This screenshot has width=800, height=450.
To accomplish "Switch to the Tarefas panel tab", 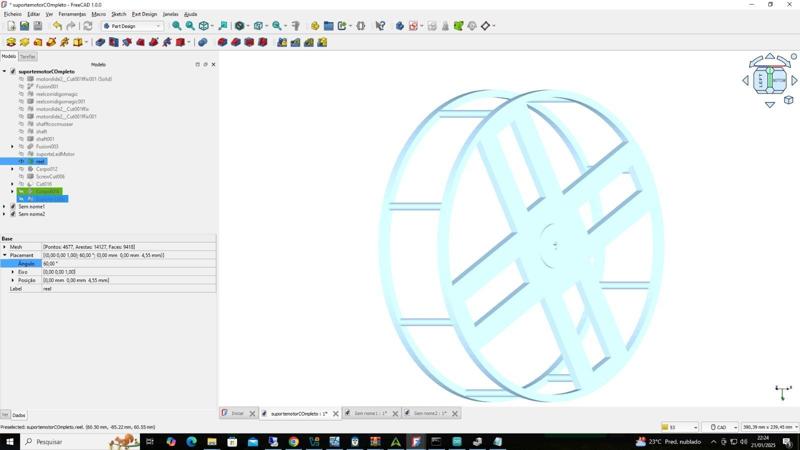I will pyautogui.click(x=28, y=57).
